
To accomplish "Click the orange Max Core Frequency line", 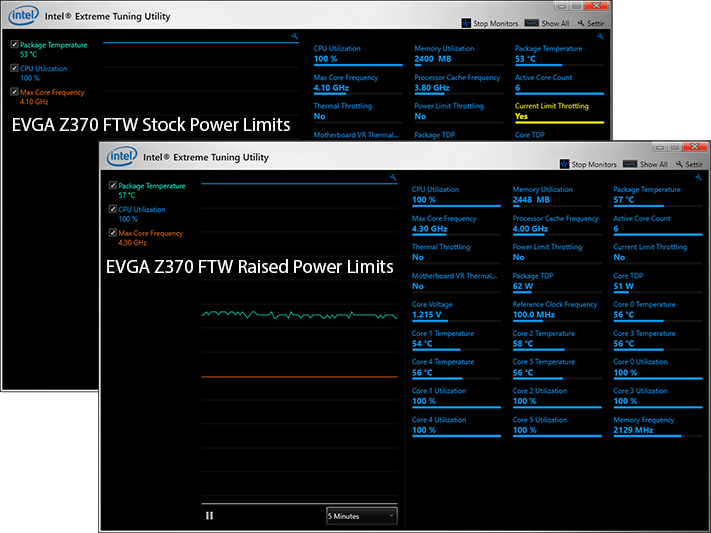I will [299, 377].
